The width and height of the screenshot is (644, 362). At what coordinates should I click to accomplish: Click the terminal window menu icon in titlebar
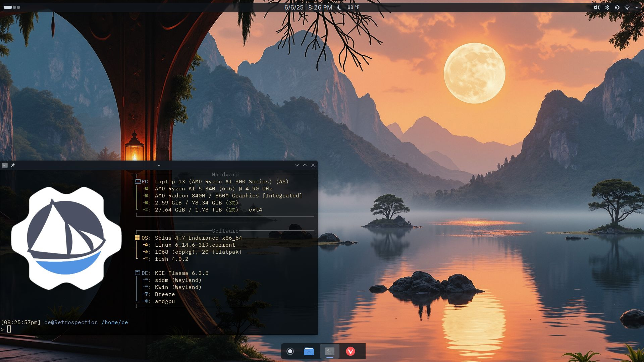[5, 165]
